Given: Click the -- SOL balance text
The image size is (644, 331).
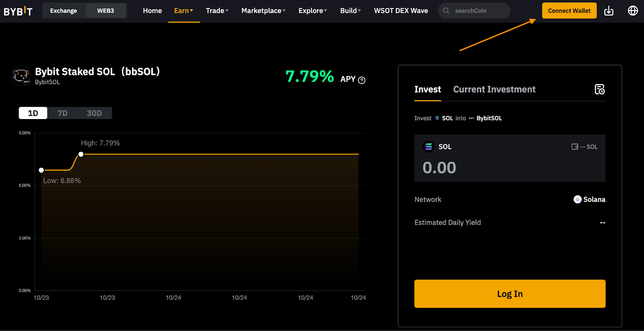Looking at the screenshot, I should click(x=589, y=147).
